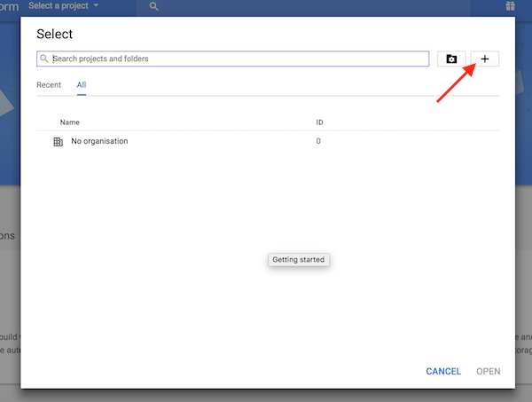Click the magnifier icon in the dialog search box
This screenshot has height=402, width=532.
[x=44, y=59]
